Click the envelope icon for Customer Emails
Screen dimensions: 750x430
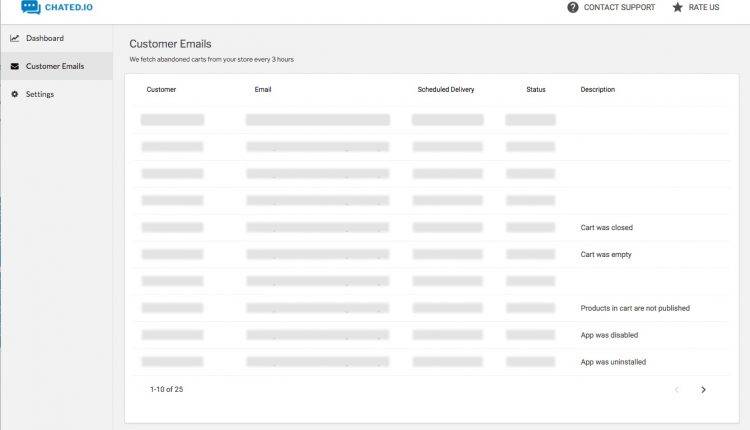tap(14, 66)
